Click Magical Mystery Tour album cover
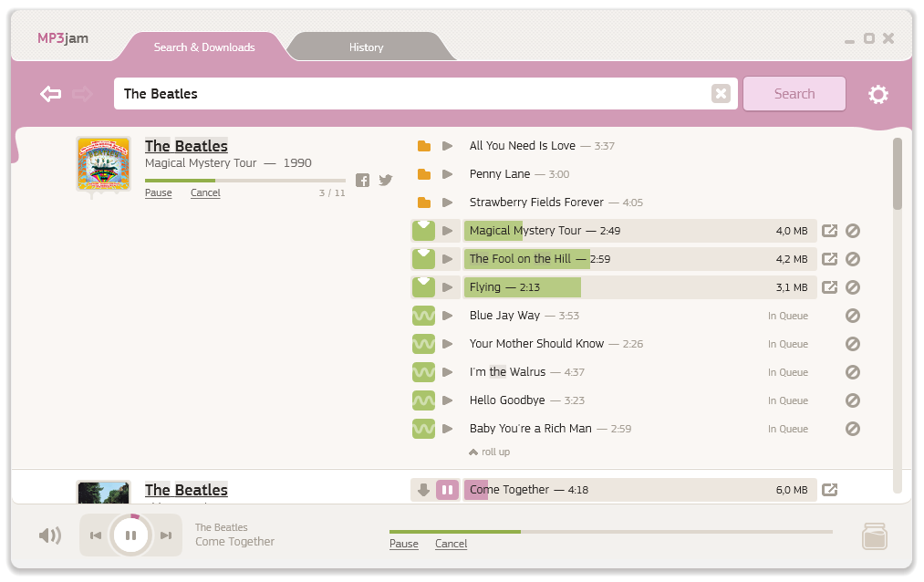Screen dimensions: 924x582 click(104, 164)
